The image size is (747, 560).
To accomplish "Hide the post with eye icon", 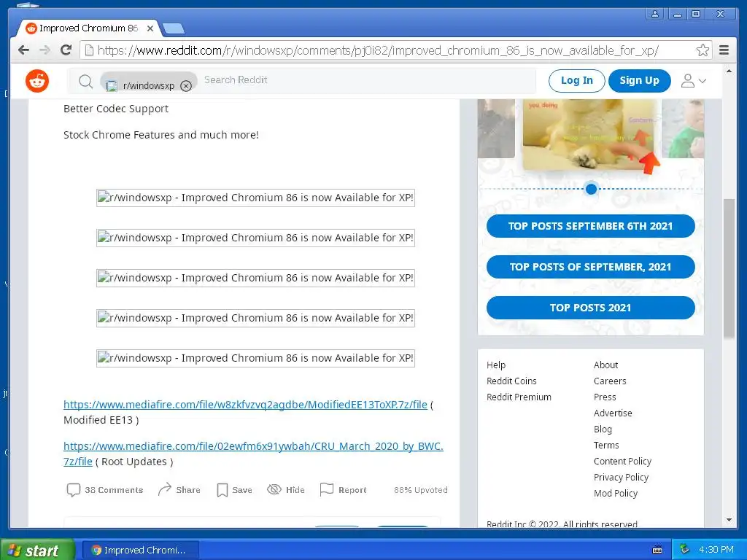I will (x=286, y=490).
